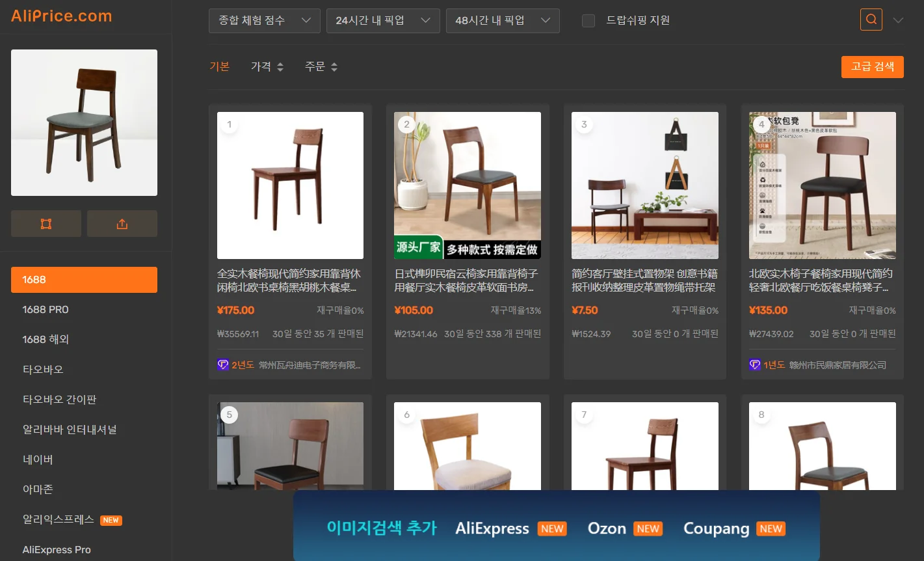
Task: Click the 재구매율13% repurchase rate
Action: pyautogui.click(x=516, y=311)
